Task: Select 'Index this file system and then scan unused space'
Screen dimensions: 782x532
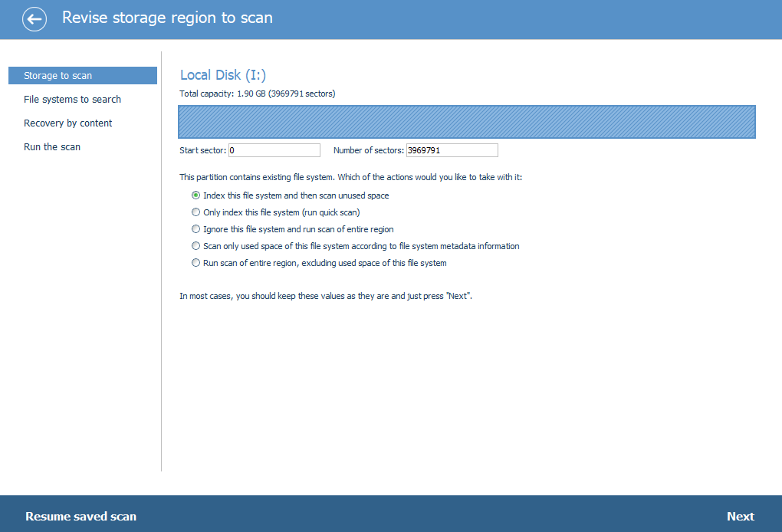Action: pyautogui.click(x=196, y=195)
